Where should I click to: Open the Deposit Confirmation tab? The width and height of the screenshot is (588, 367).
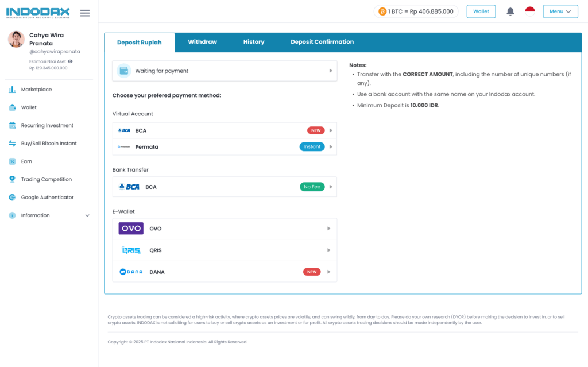(x=322, y=42)
